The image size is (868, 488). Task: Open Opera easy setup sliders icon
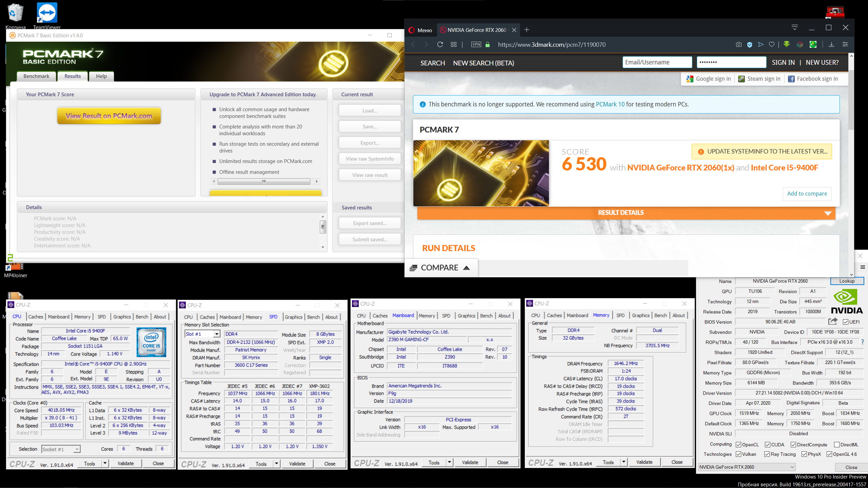845,44
